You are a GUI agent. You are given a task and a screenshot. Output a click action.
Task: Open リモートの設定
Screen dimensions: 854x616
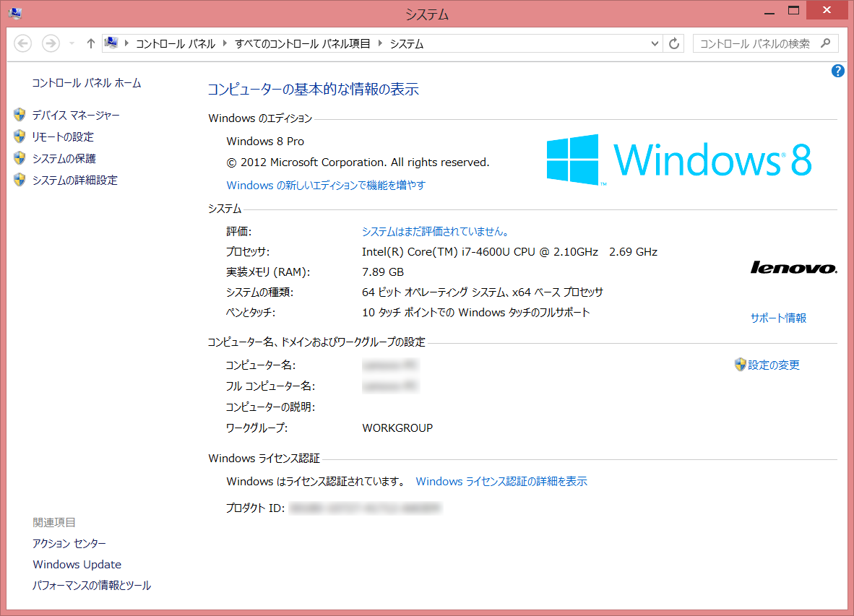click(63, 136)
